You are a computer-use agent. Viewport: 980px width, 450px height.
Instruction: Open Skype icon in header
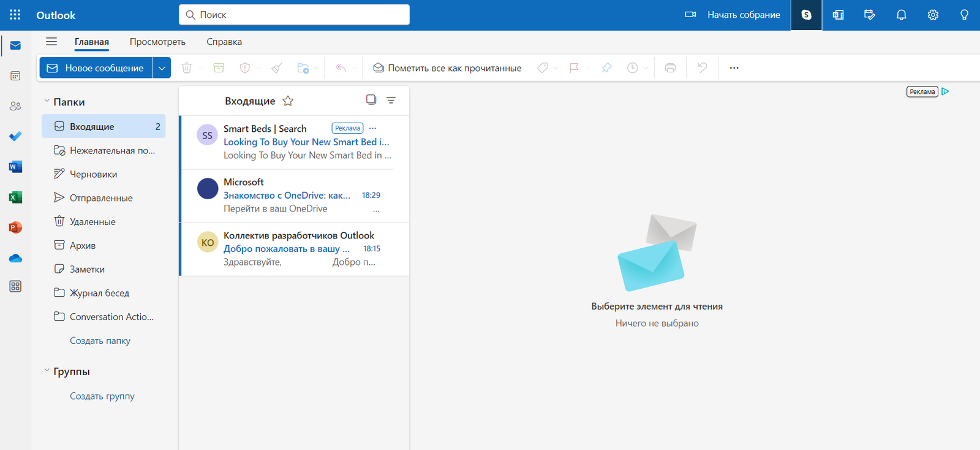[x=807, y=15]
